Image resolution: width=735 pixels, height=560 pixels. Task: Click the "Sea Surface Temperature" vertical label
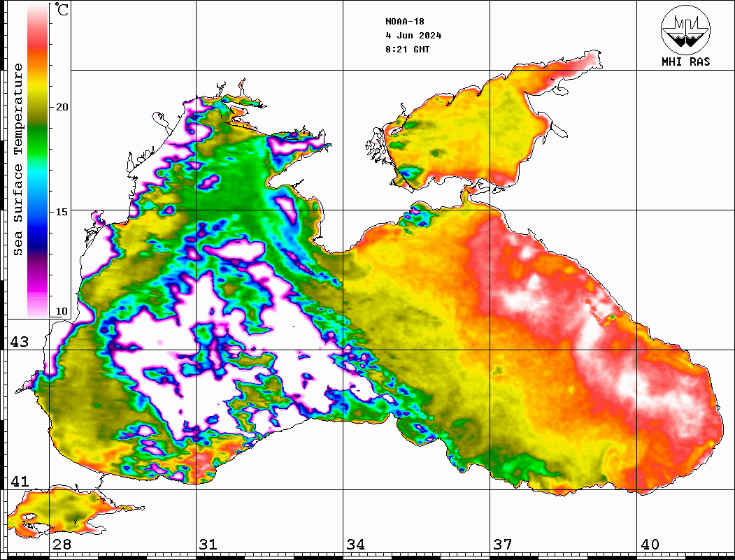17,159
